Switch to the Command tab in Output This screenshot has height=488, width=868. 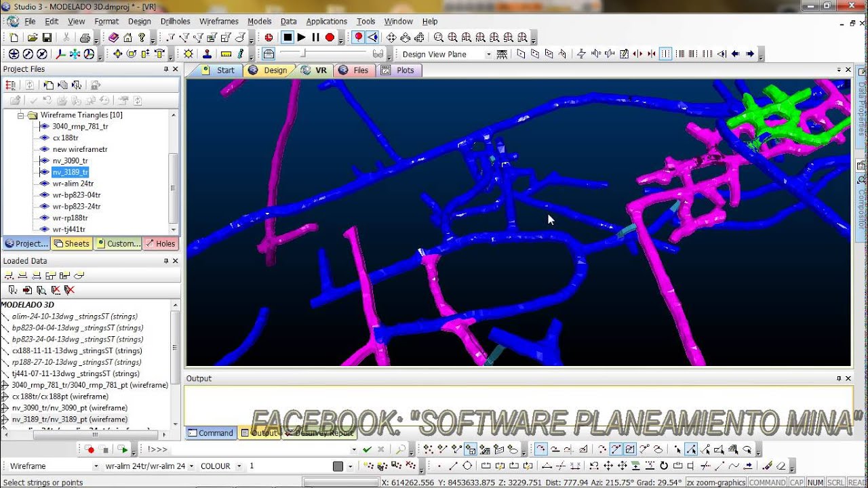coord(210,433)
